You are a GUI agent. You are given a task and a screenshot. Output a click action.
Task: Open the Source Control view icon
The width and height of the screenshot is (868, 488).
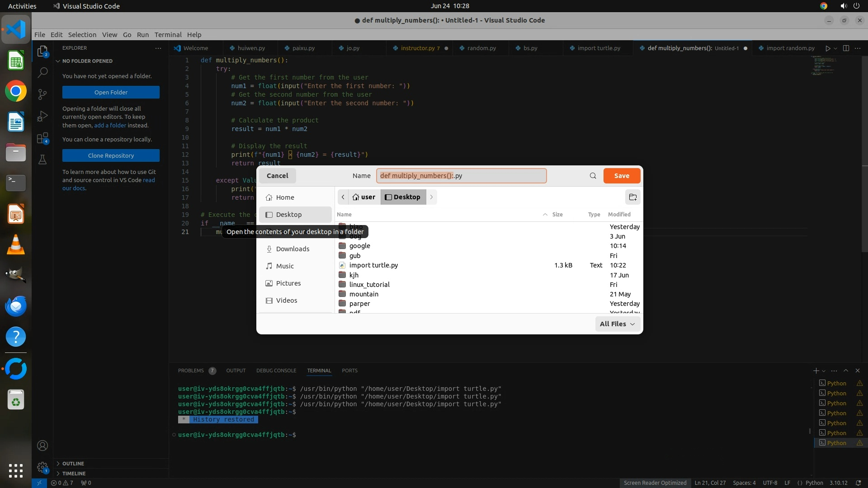42,94
